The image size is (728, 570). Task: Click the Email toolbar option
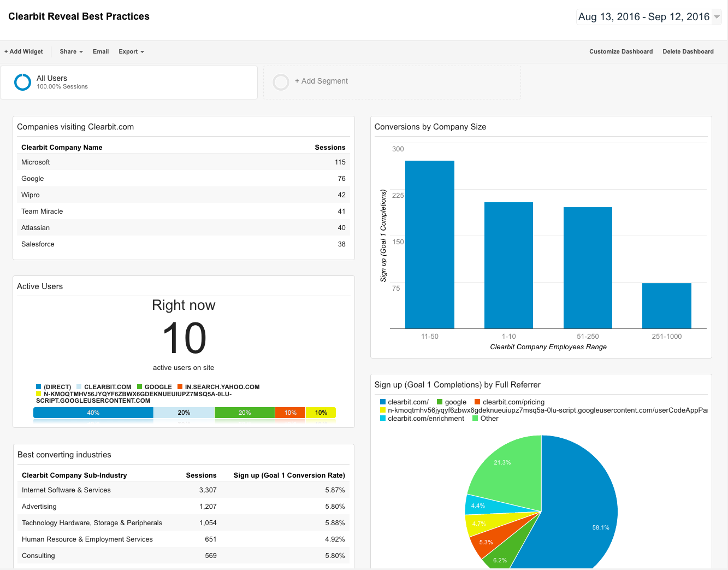coord(101,51)
